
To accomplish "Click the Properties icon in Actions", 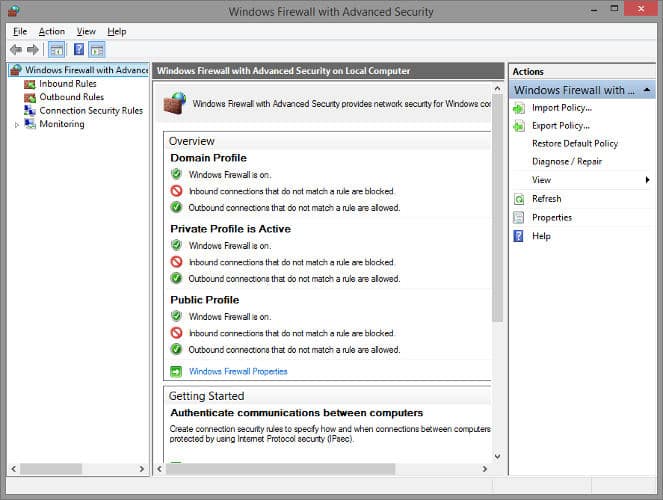I will 518,218.
